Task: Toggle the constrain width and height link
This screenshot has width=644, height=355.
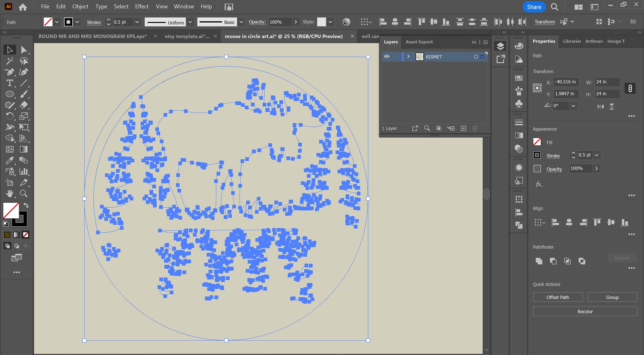Action: [630, 88]
